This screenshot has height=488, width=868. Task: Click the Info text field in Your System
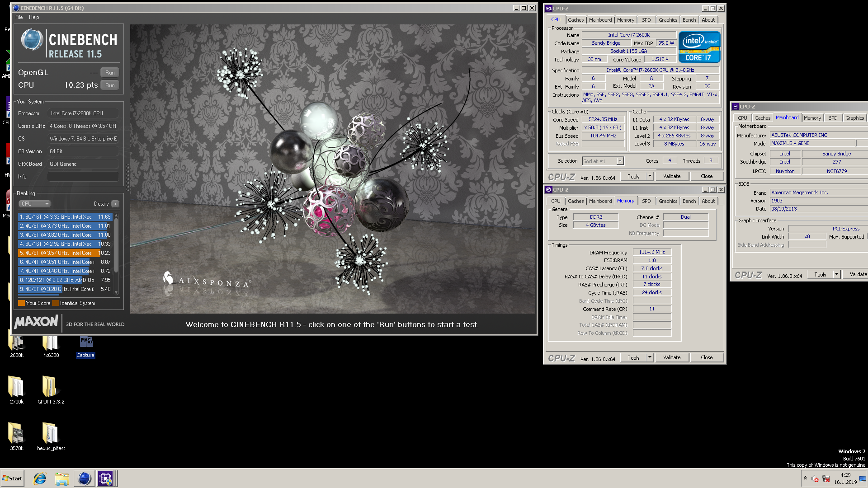click(x=83, y=177)
